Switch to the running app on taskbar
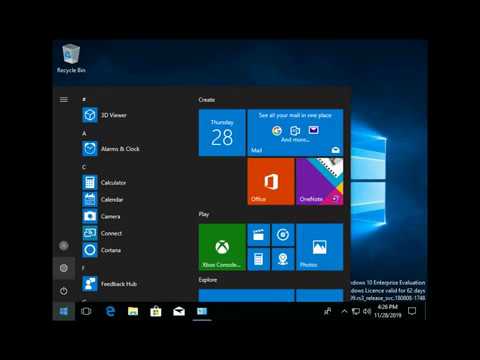The width and height of the screenshot is (480, 360). click(x=202, y=311)
